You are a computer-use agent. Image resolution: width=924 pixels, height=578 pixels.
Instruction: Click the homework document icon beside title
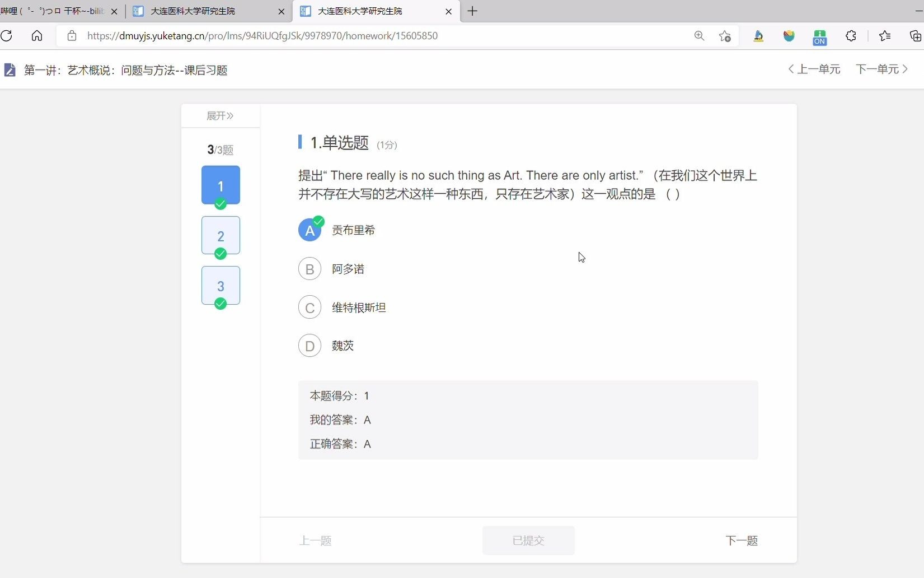pos(10,70)
